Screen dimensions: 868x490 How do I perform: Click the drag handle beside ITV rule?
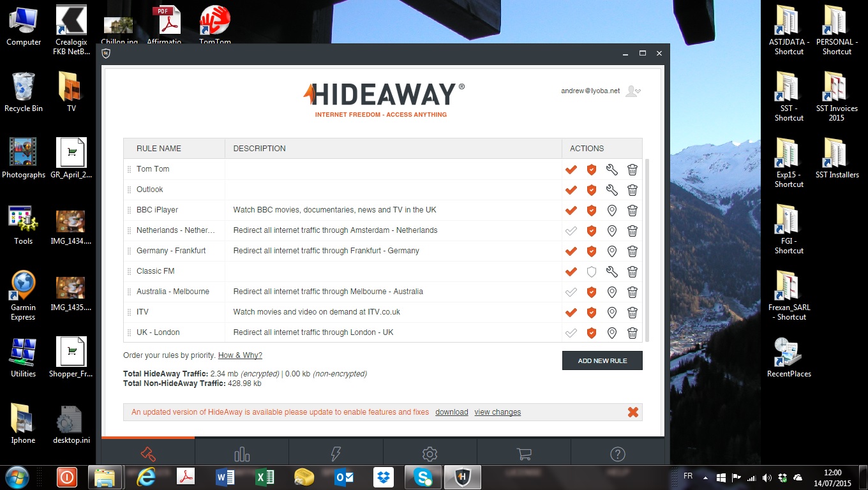[x=129, y=312]
